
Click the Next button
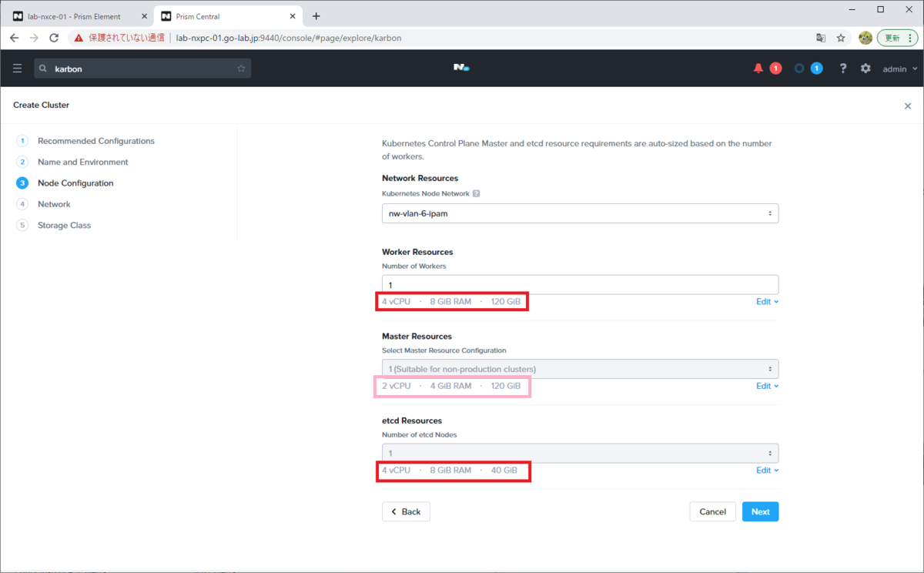[760, 511]
